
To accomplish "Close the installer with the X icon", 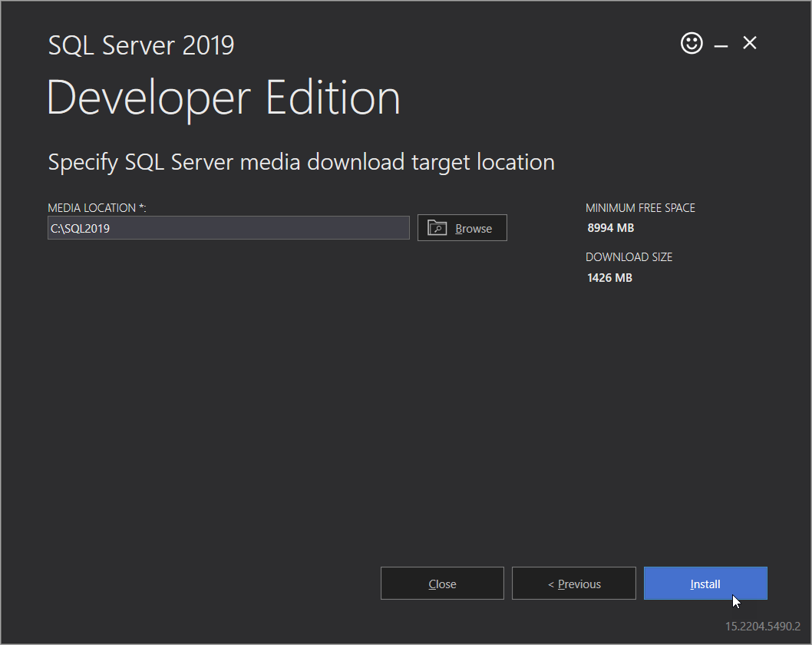I will pyautogui.click(x=750, y=43).
